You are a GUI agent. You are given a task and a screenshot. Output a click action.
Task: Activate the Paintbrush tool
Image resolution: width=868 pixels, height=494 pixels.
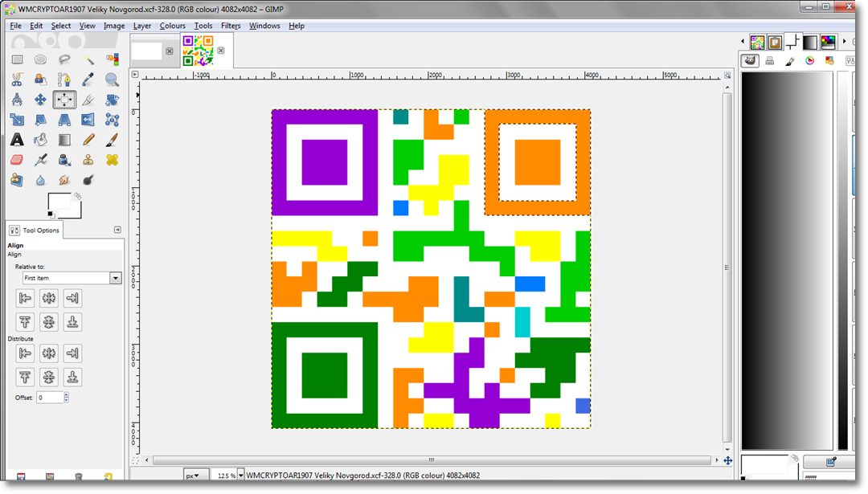click(x=112, y=140)
